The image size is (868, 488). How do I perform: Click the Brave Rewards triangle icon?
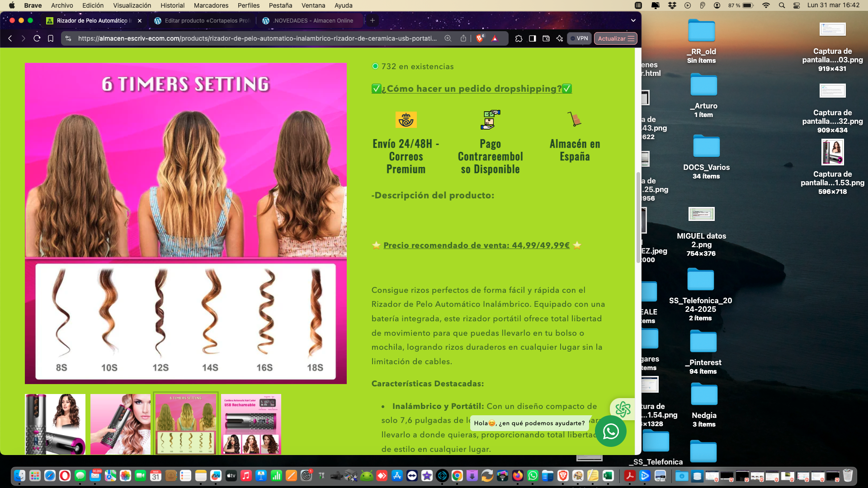coord(495,38)
